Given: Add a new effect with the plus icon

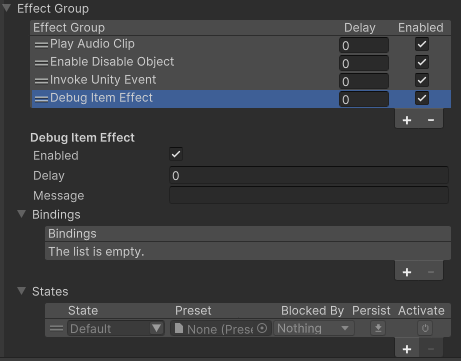Looking at the screenshot, I should pyautogui.click(x=407, y=120).
